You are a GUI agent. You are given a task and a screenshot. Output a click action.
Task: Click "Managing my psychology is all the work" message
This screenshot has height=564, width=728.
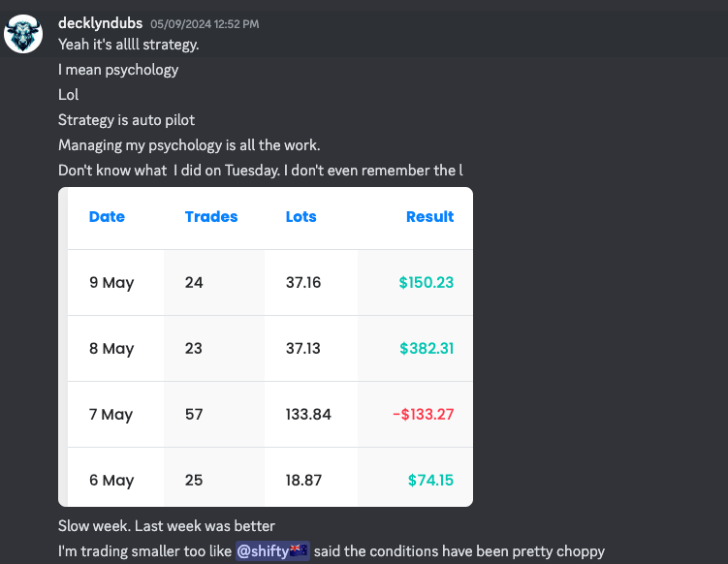tap(189, 145)
